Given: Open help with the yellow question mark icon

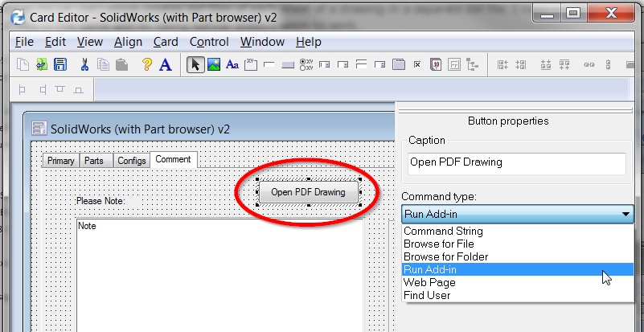Looking at the screenshot, I should (x=147, y=64).
